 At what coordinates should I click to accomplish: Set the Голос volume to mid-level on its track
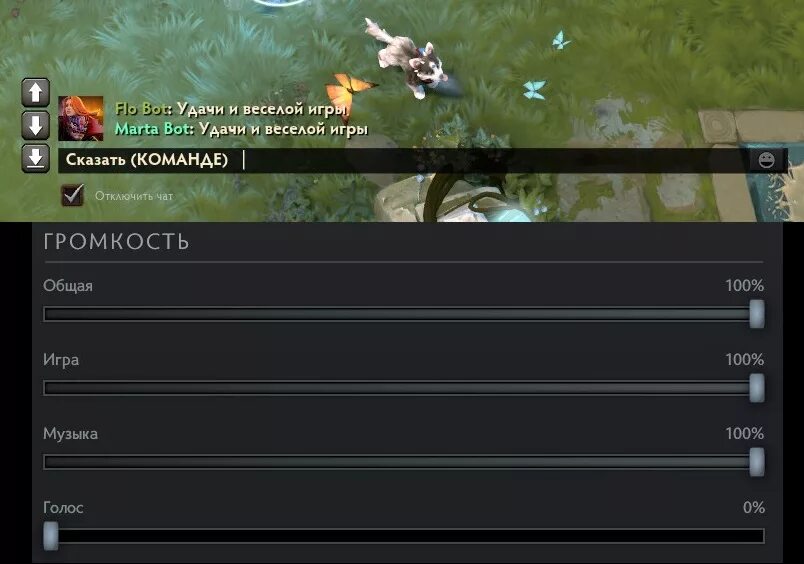404,536
